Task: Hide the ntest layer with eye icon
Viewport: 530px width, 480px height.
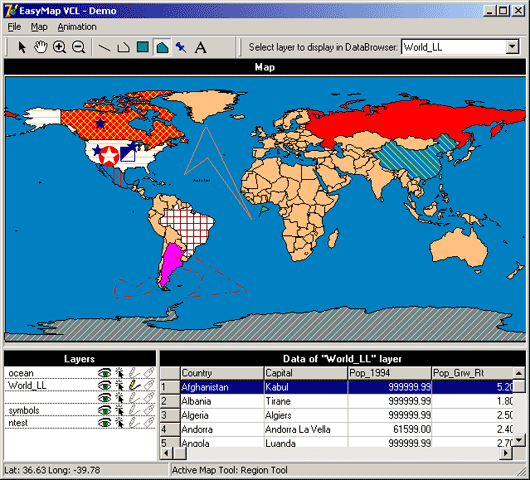Action: [104, 423]
